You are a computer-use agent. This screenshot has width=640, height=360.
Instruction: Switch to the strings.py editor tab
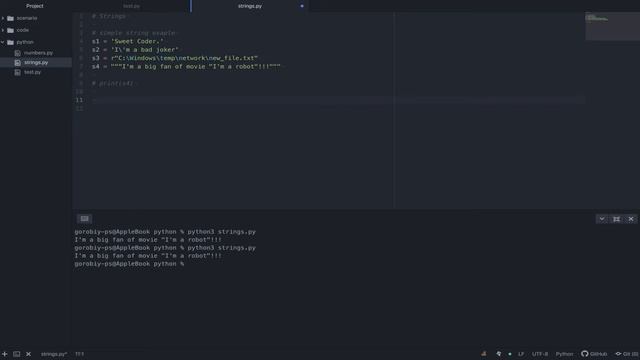(250, 6)
